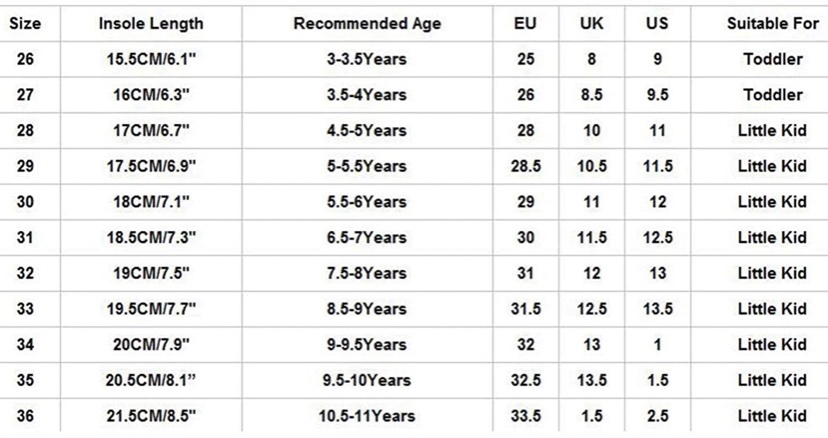Select the 9-9.5Years age cell
The width and height of the screenshot is (828, 438).
coord(366,344)
